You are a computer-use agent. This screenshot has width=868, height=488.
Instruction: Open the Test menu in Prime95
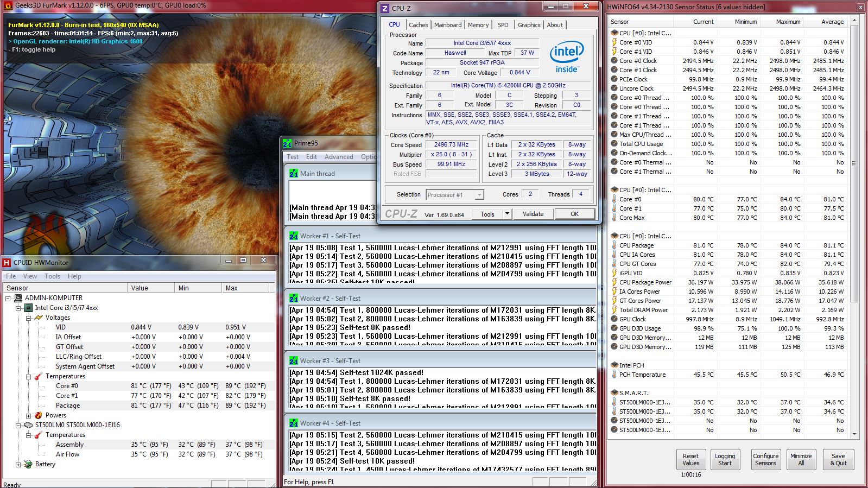(x=293, y=157)
